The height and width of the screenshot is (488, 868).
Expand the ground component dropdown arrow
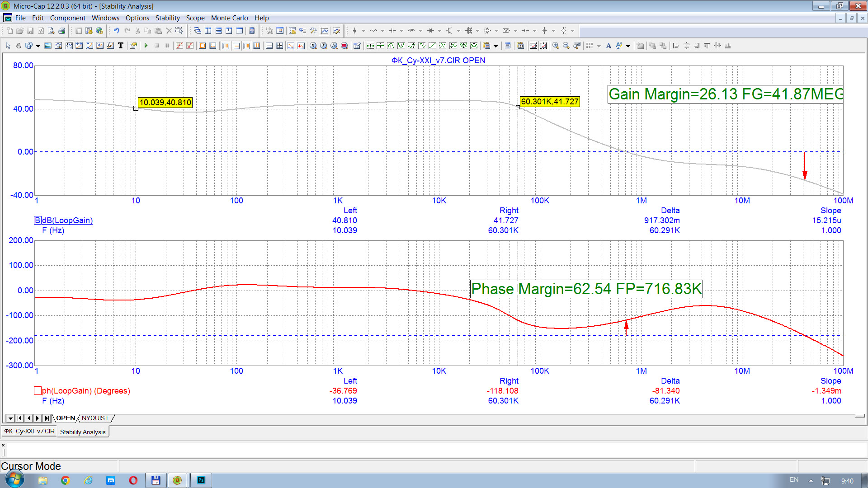(x=363, y=31)
